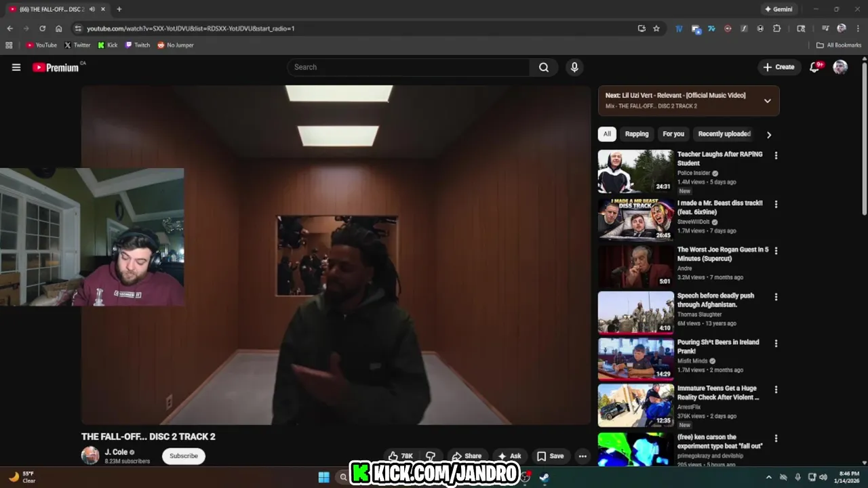868x488 pixels.
Task: Go back with the browser back arrow
Action: 9,28
